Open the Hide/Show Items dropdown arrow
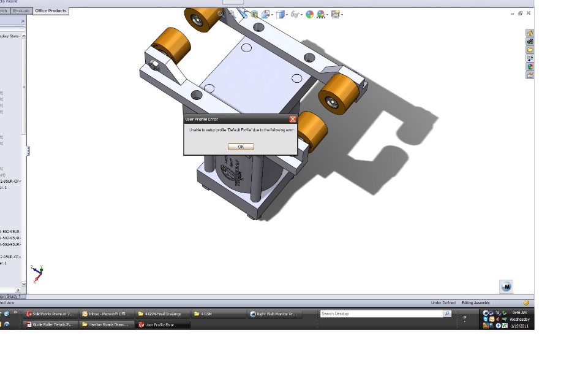The width and height of the screenshot is (588, 368). [301, 15]
